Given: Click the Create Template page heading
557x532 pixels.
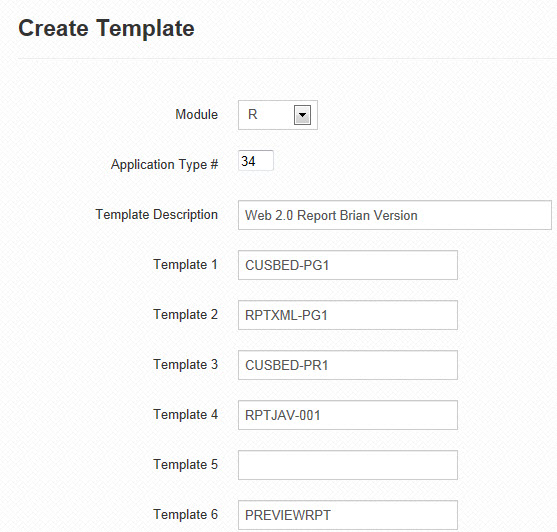Looking at the screenshot, I should tap(106, 28).
